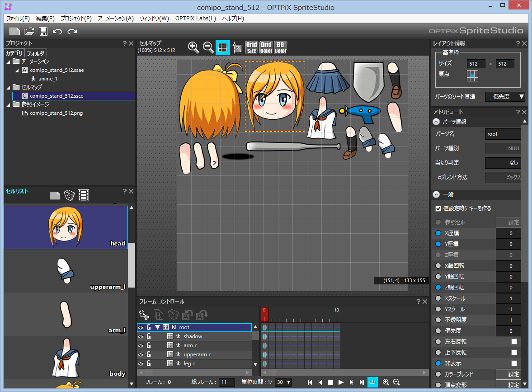Click the Open folder icon in toolbar

29,32
